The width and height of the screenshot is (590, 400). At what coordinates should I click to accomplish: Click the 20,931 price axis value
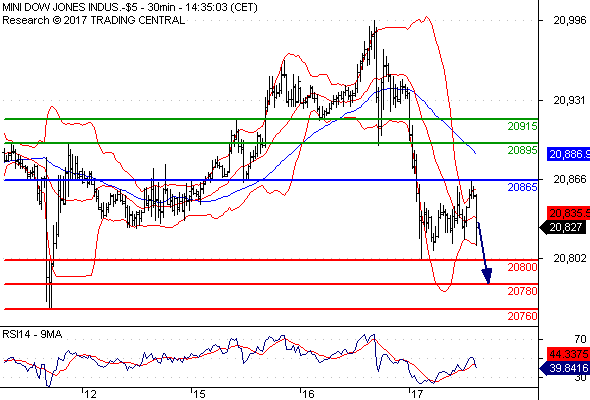pyautogui.click(x=570, y=100)
